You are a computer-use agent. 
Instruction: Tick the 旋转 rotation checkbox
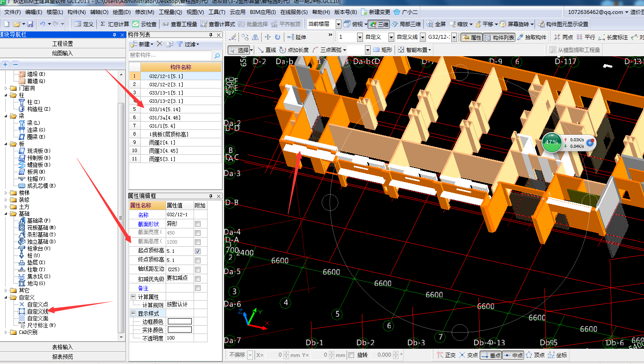coord(351,355)
